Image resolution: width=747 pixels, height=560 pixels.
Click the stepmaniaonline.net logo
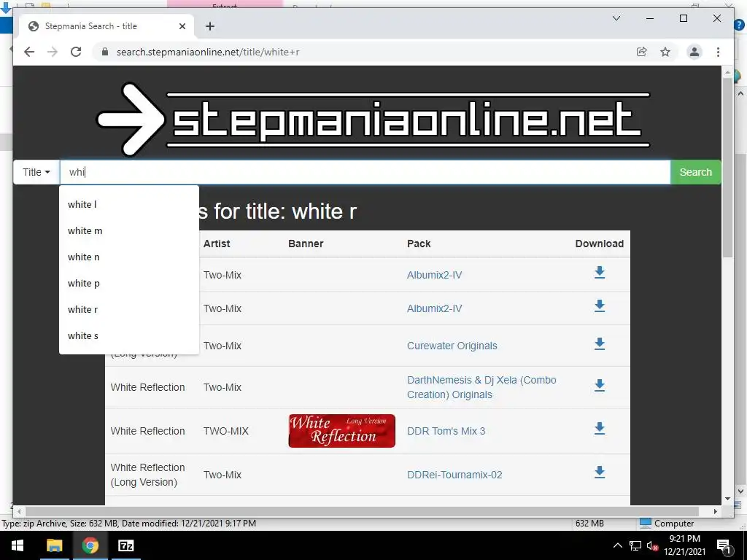coord(373,119)
